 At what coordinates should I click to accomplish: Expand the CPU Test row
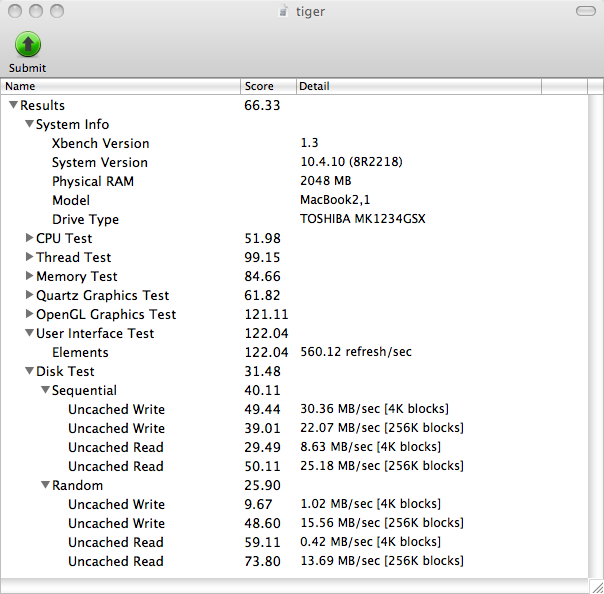pos(29,238)
